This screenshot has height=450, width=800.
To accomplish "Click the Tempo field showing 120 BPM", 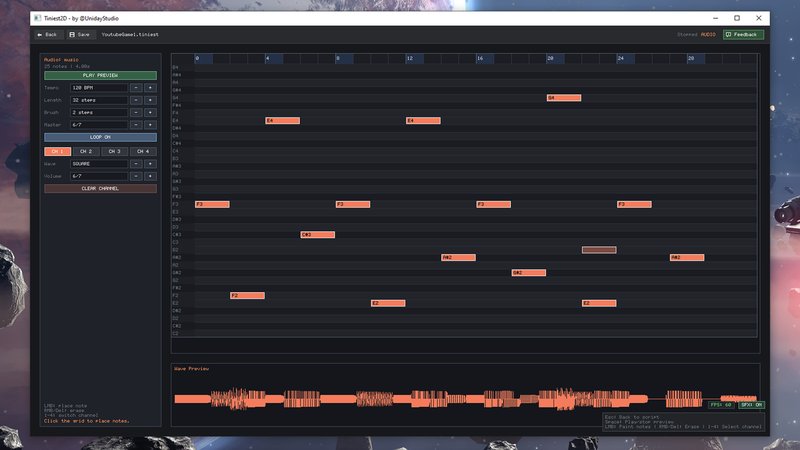I will pyautogui.click(x=99, y=88).
